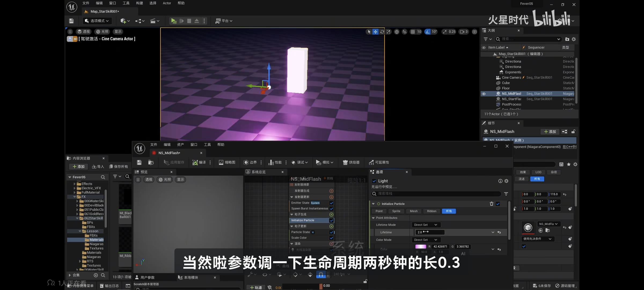Open Lifetime Mode Direct Set dropdown
644x290 pixels.
(426, 225)
